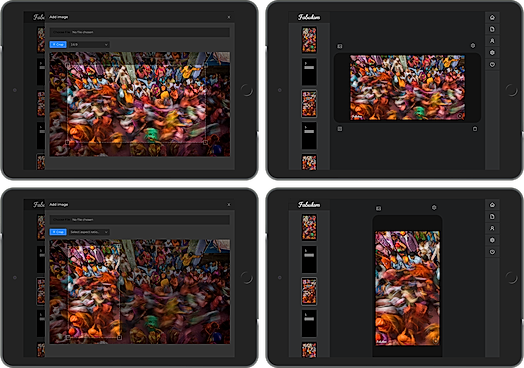Screen dimensions: 524x368
Task: Click Crop button beside the 16:9 dropdown
Action: point(58,44)
